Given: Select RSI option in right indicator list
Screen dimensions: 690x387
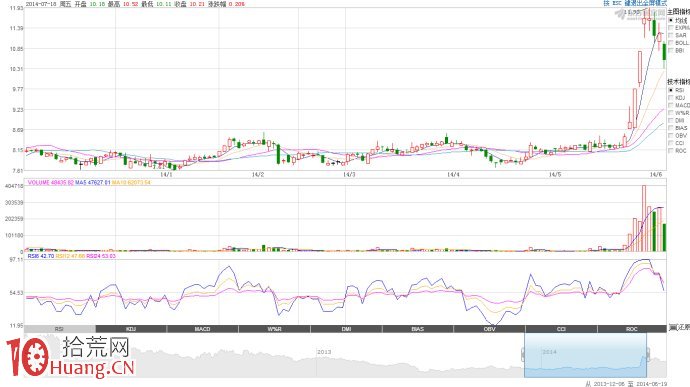Looking at the screenshot, I should (671, 90).
